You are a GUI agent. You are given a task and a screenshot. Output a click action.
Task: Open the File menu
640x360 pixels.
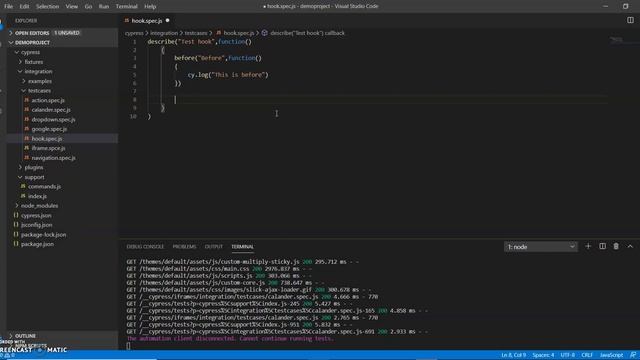[8, 6]
